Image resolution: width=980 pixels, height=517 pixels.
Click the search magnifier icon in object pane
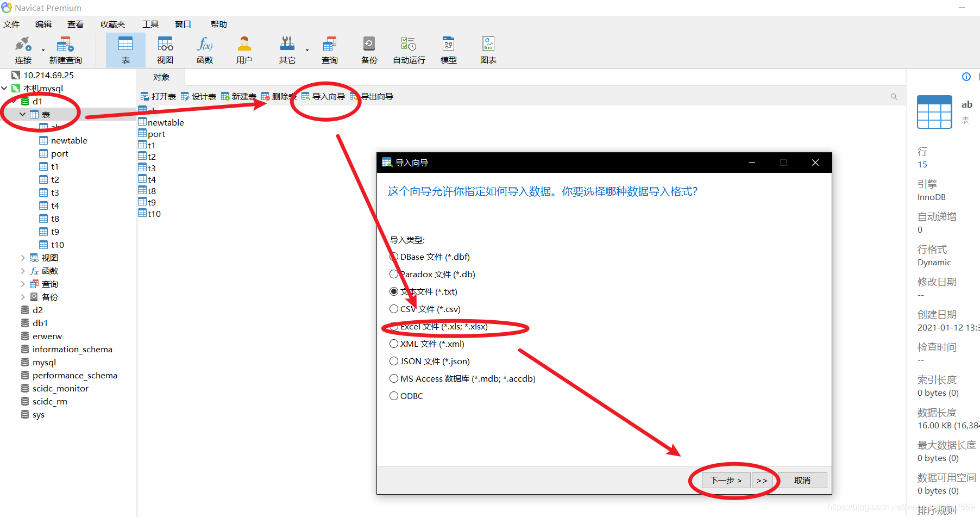894,97
